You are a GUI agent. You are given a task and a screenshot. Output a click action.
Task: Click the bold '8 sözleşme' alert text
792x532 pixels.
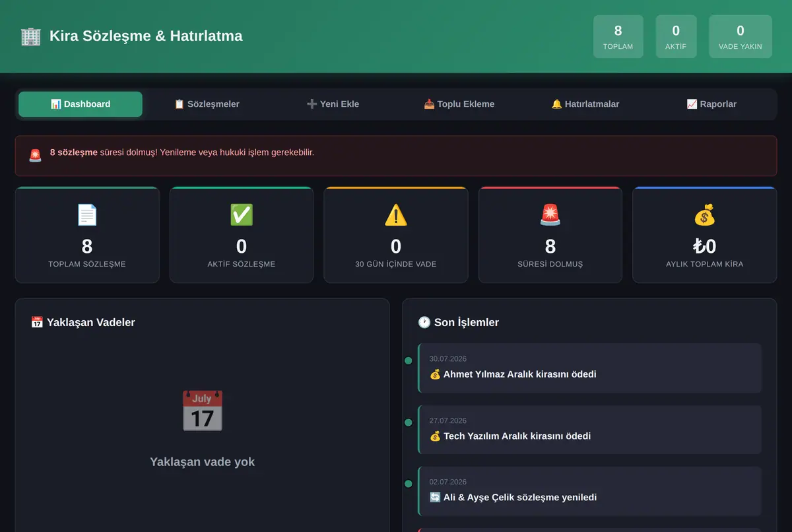pyautogui.click(x=74, y=152)
